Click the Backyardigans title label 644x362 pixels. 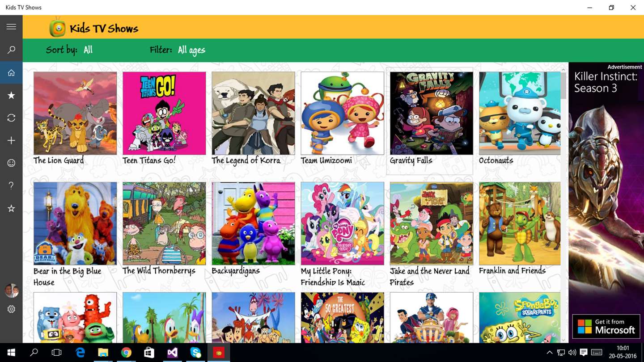(236, 271)
